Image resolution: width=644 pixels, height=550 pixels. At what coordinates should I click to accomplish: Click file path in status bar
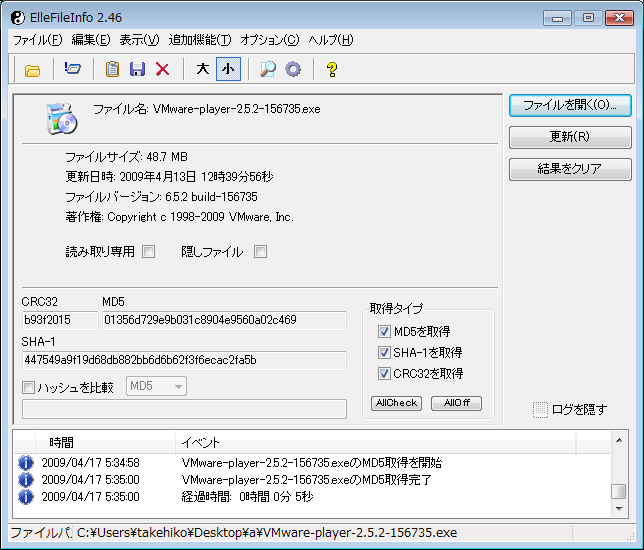pos(267,533)
